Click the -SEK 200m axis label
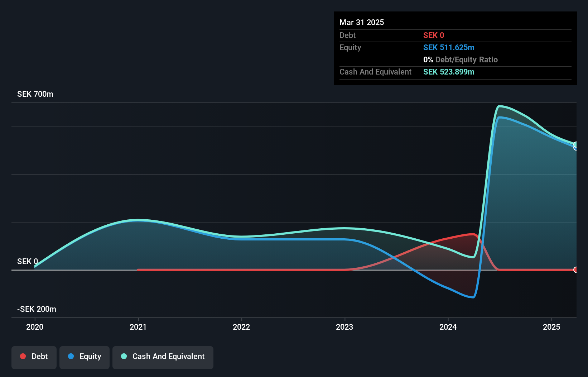This screenshot has height=377, width=588. (x=37, y=309)
